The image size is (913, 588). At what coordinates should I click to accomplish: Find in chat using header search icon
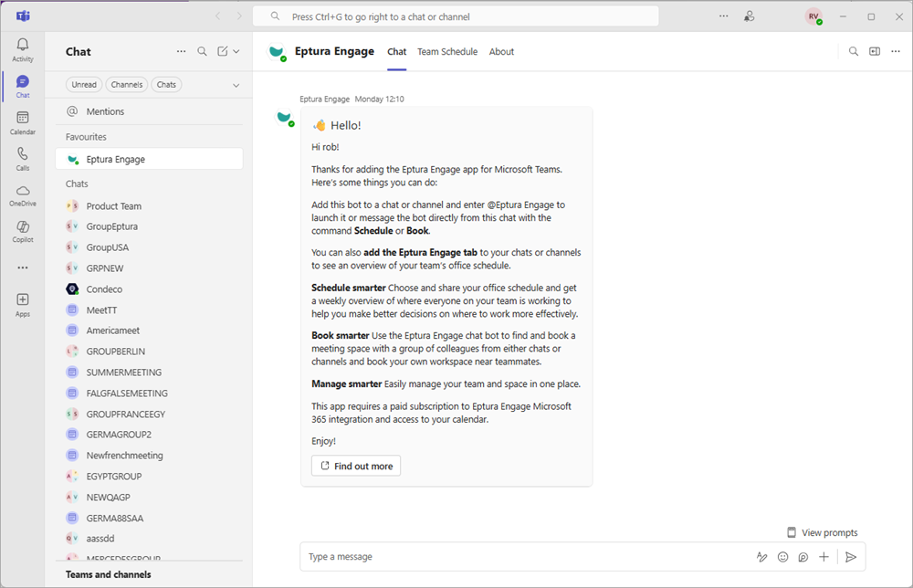pos(854,51)
